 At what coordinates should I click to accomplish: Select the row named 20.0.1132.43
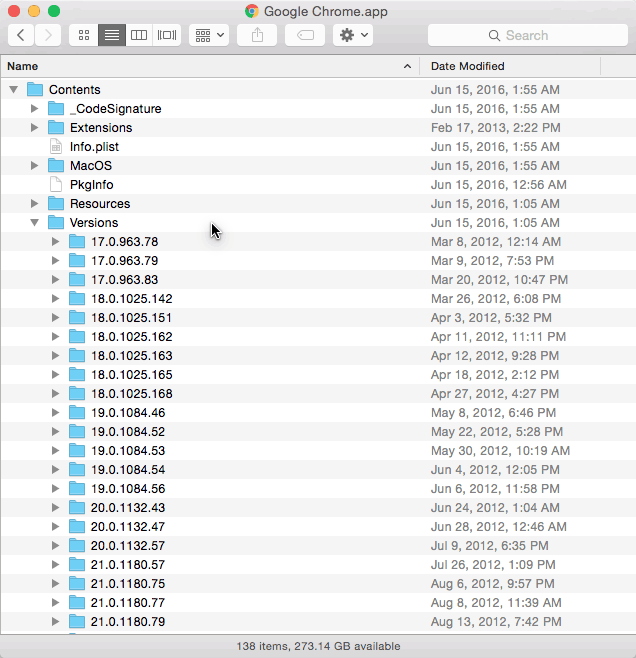318,508
